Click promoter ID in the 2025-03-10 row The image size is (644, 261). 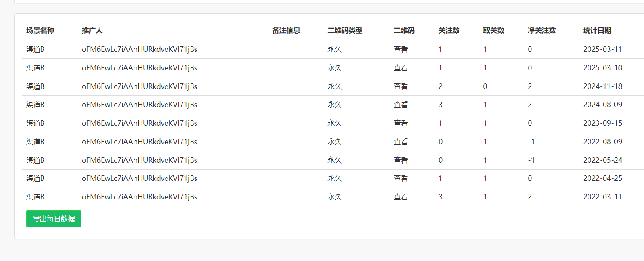(140, 68)
